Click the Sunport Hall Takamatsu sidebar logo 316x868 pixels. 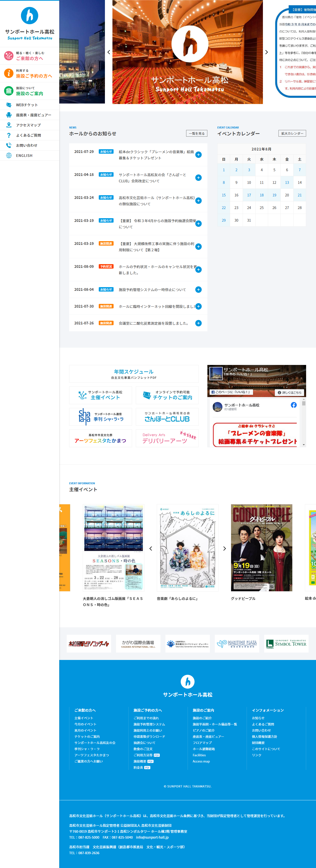click(30, 23)
